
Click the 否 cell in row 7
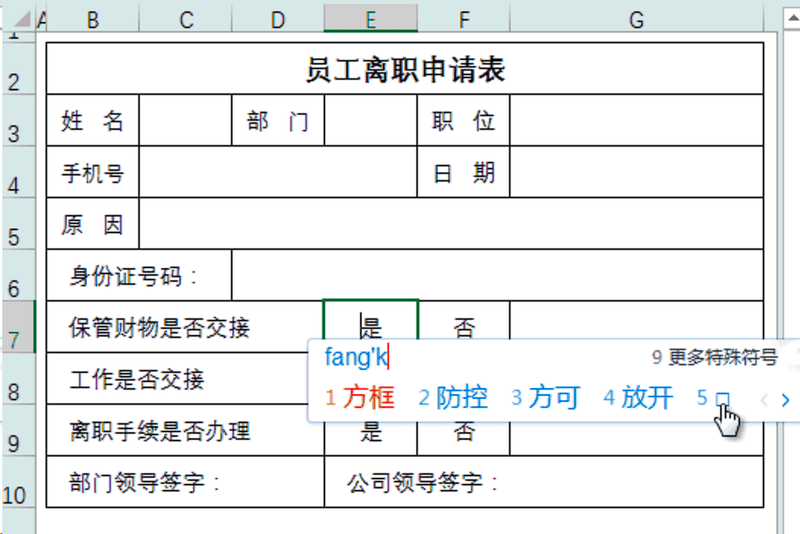pos(463,320)
